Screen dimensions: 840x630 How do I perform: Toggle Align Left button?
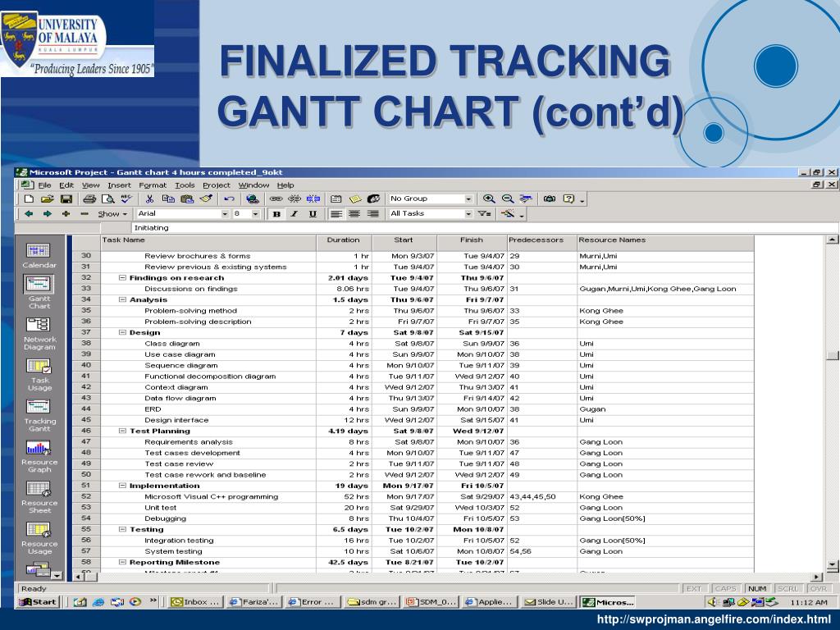pos(336,214)
